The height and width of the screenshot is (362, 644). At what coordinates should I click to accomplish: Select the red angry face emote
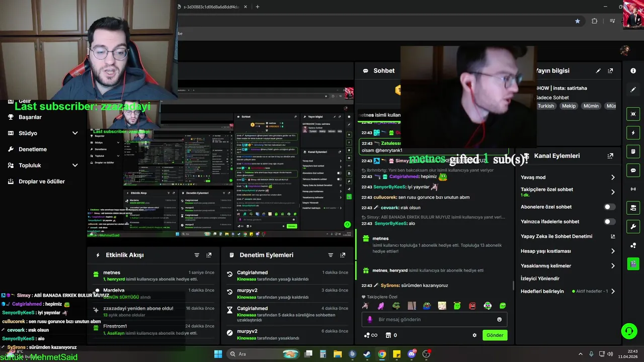coord(472,306)
